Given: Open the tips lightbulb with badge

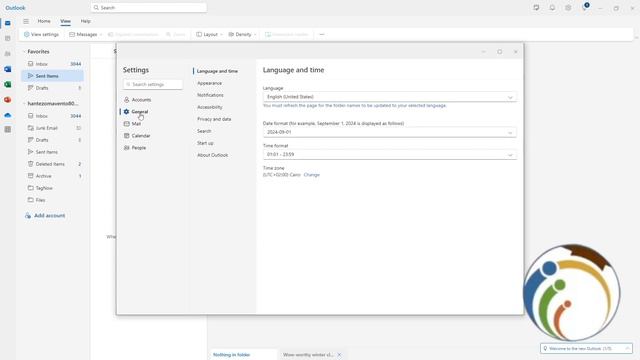Looking at the screenshot, I should tap(584, 7).
